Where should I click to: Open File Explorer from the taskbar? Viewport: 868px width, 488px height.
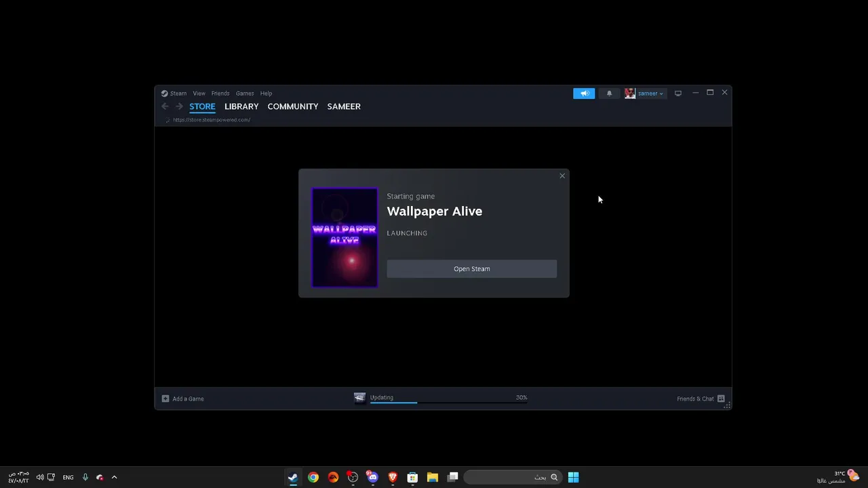coord(433,477)
